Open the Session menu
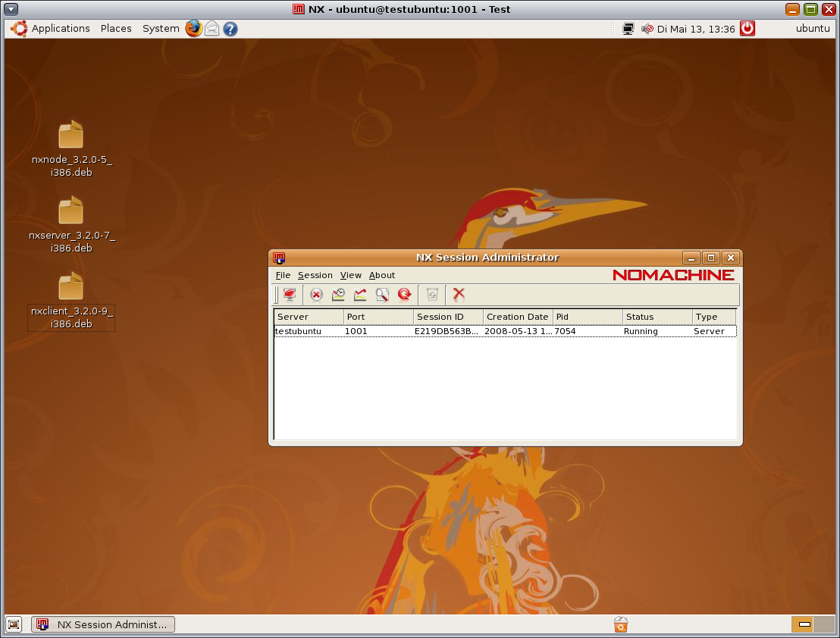 coord(315,275)
